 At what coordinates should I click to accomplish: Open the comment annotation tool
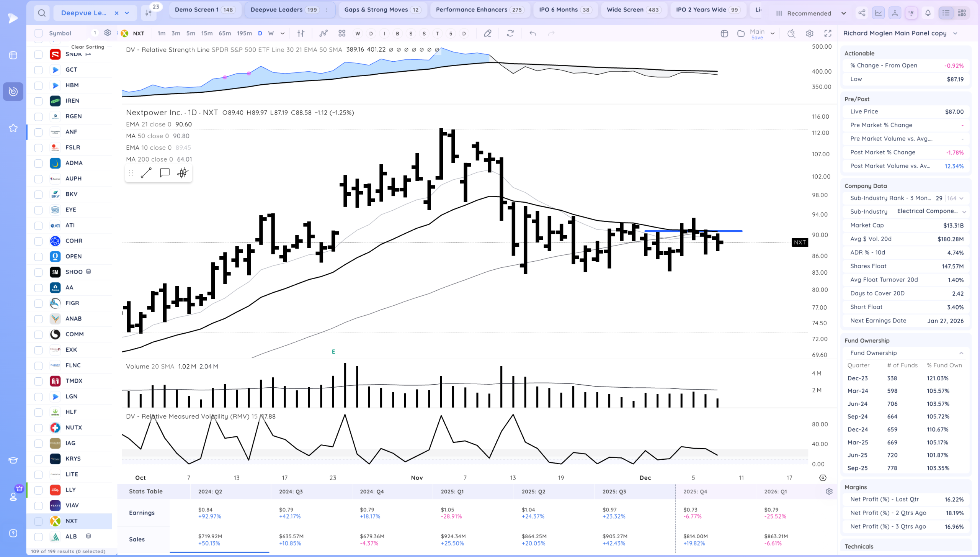[165, 173]
